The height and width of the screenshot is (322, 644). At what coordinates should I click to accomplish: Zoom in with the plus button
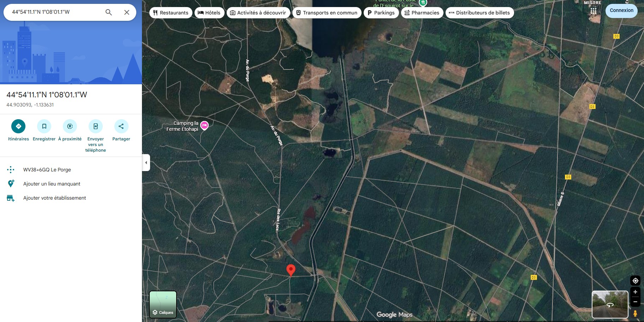coord(635,292)
